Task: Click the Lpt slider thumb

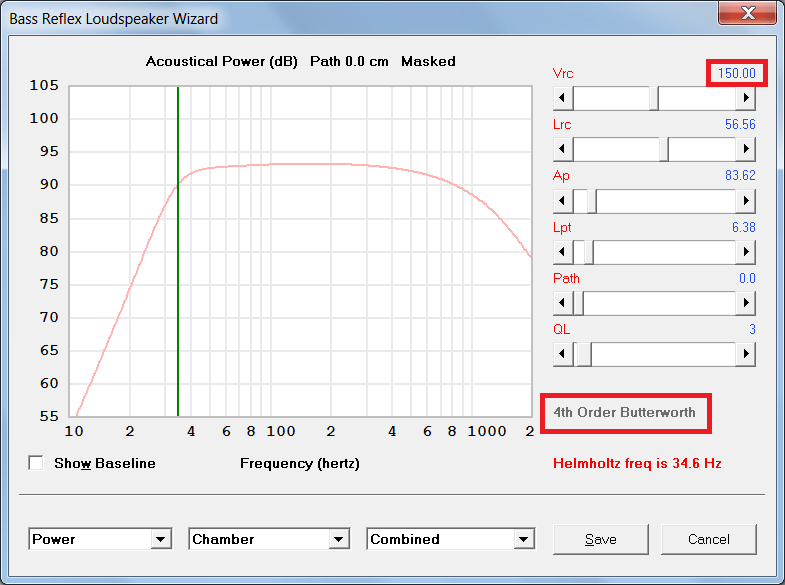Action: pos(589,252)
